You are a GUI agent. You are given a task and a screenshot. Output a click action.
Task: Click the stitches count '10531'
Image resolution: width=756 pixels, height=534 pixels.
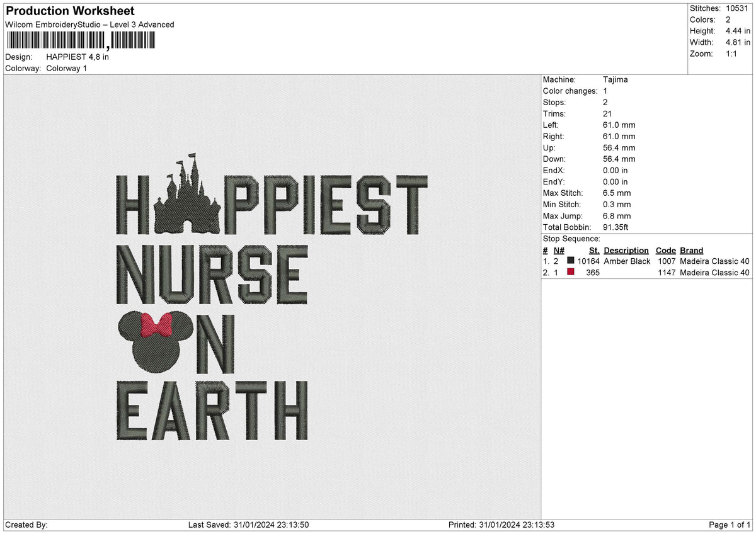[x=736, y=8]
